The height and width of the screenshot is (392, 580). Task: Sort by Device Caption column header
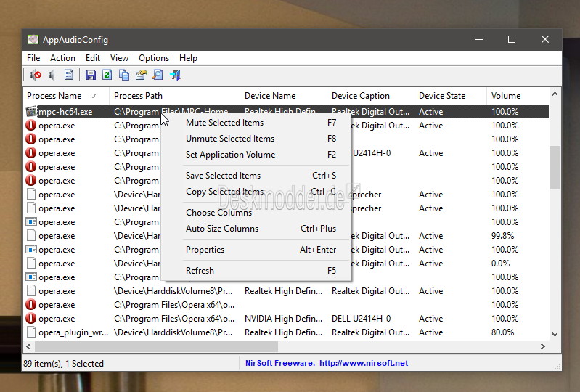point(370,96)
